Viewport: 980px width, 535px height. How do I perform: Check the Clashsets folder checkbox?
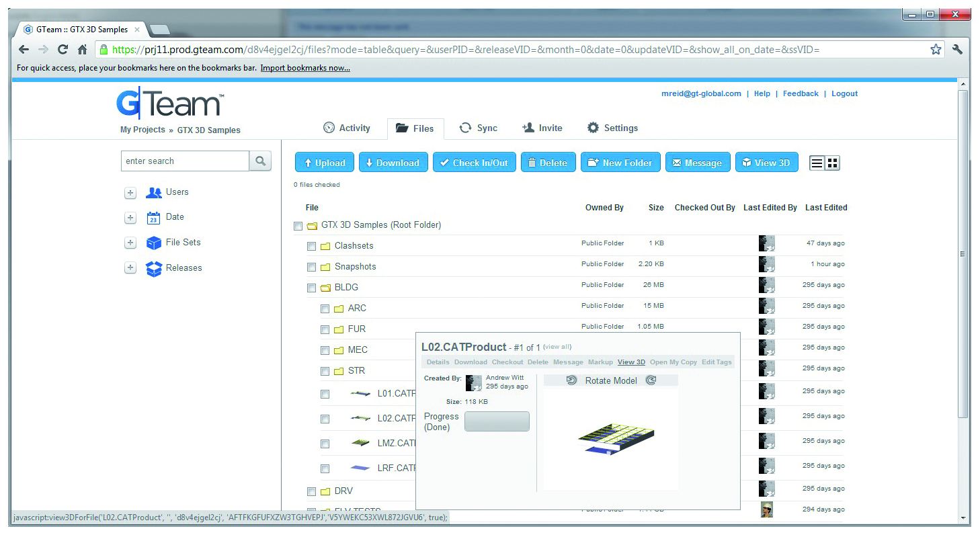[x=311, y=247]
